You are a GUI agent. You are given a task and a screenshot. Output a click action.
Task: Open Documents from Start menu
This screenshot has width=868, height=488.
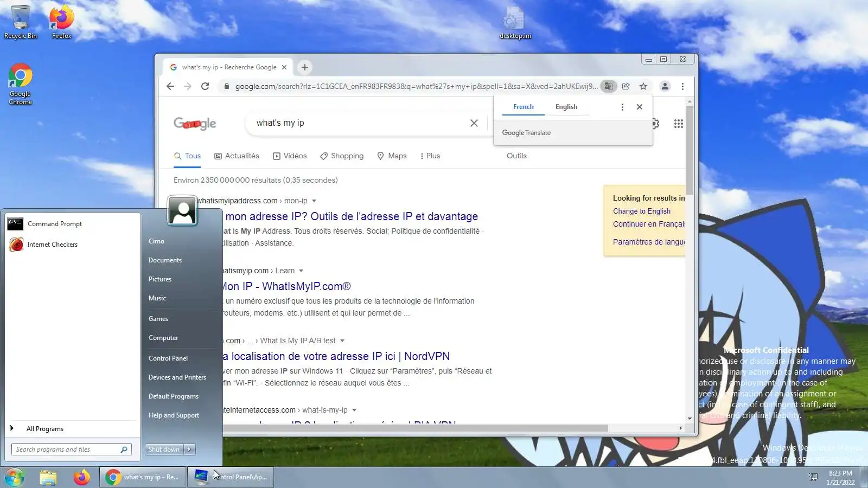[x=165, y=260]
